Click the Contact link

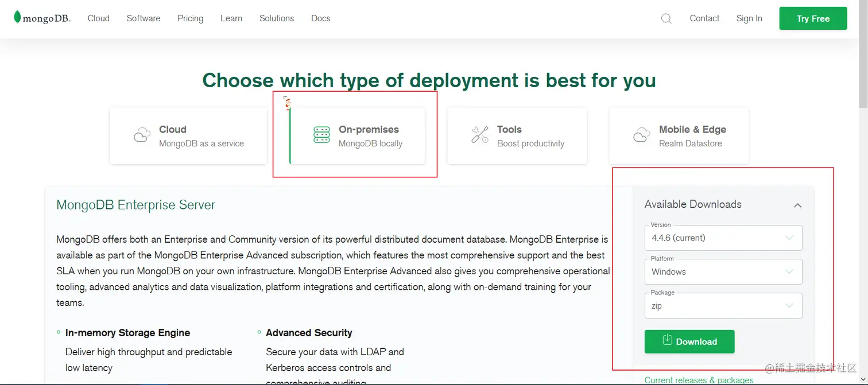pos(704,18)
